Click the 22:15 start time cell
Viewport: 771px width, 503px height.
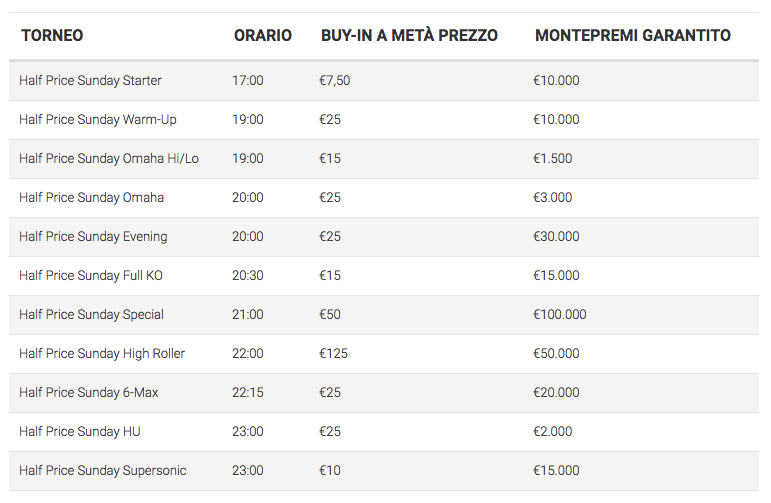248,392
